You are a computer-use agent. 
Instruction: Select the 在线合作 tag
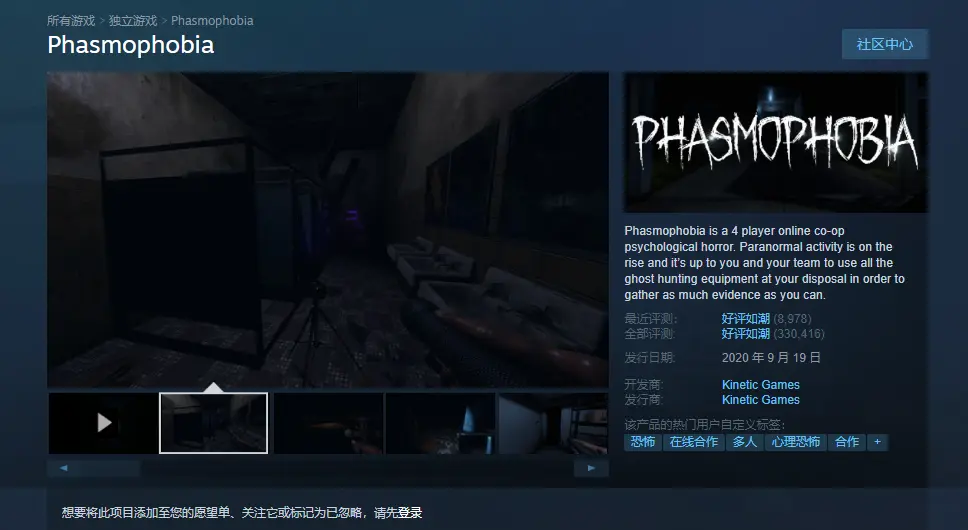coord(693,442)
